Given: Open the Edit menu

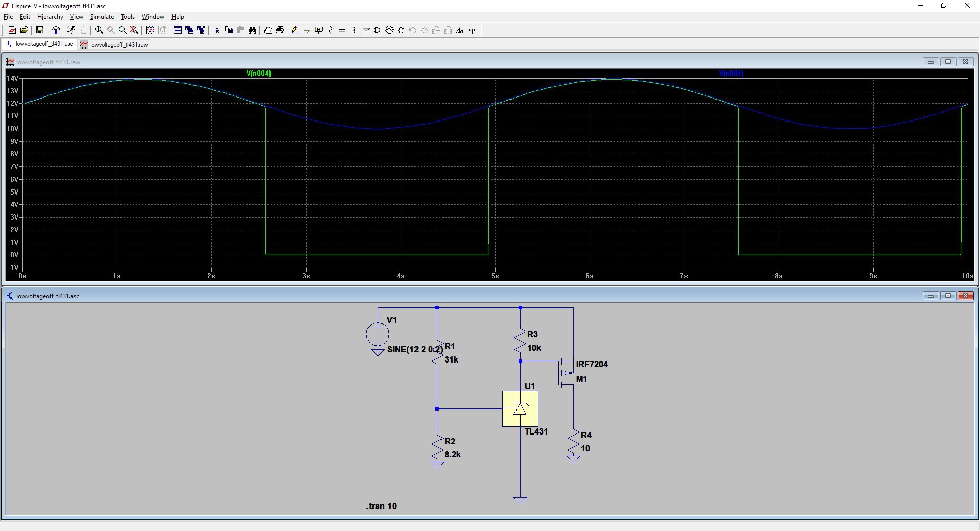Looking at the screenshot, I should pyautogui.click(x=24, y=17).
